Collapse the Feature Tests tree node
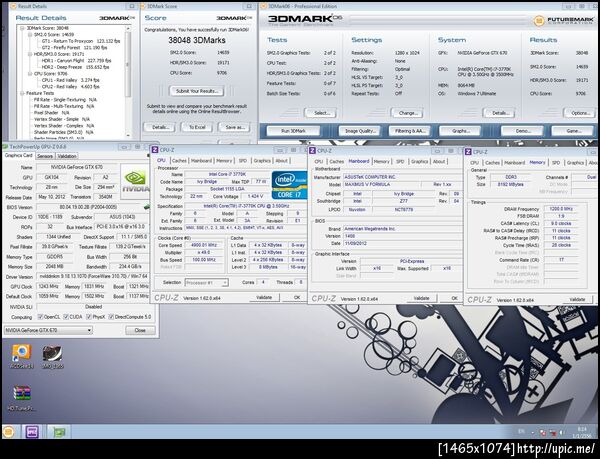The height and width of the screenshot is (459, 600). tap(22, 93)
